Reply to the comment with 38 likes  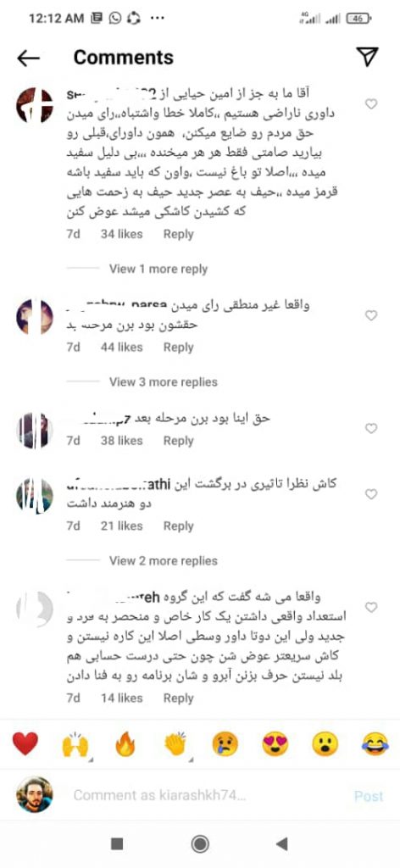coord(178,441)
